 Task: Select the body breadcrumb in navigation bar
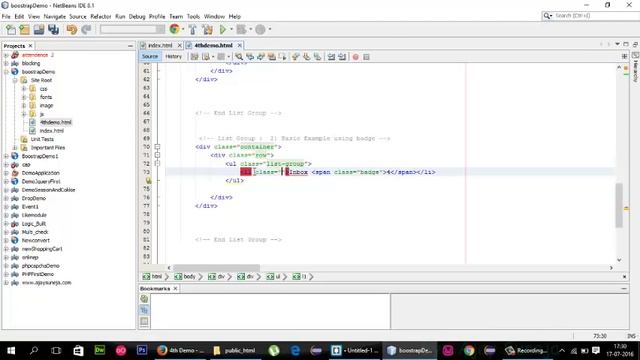pyautogui.click(x=185, y=276)
